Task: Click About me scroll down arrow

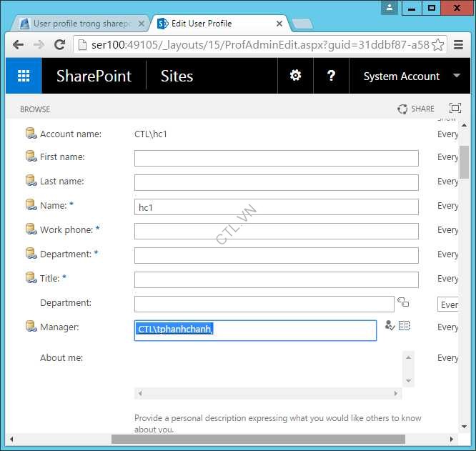Action: tap(409, 380)
